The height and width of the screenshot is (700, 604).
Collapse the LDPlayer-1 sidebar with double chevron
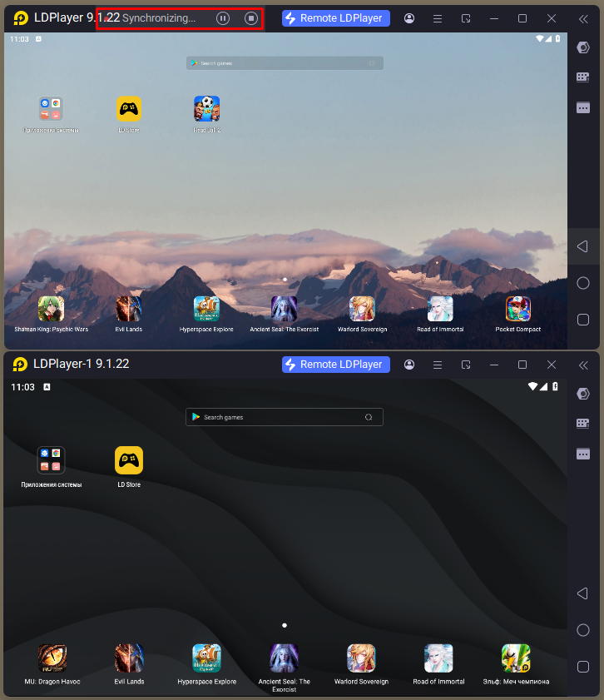583,365
